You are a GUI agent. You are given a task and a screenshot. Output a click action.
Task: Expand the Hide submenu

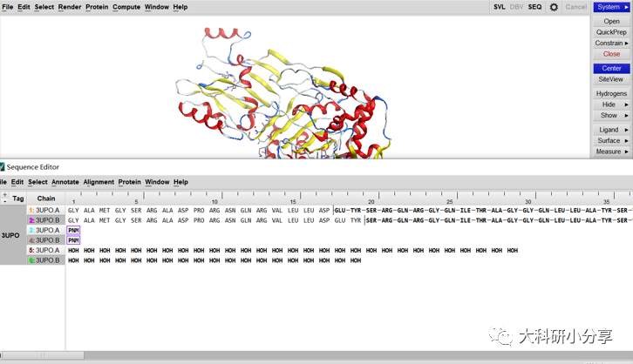611,104
